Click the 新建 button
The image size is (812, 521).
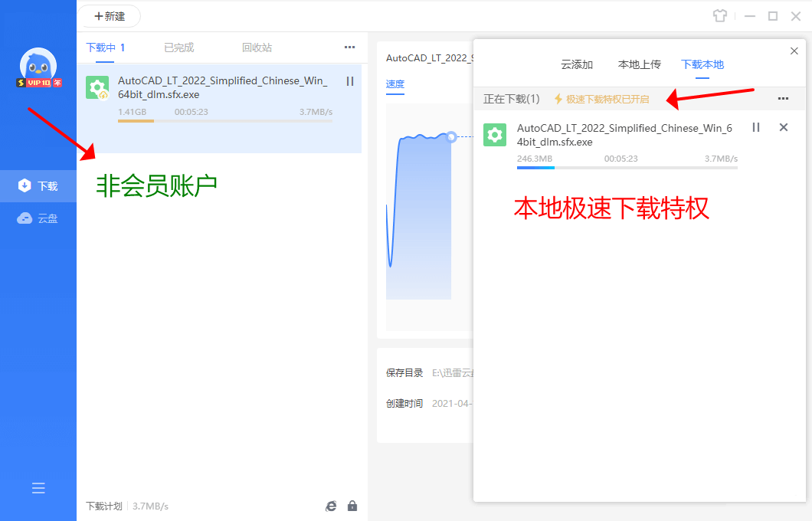pos(110,16)
